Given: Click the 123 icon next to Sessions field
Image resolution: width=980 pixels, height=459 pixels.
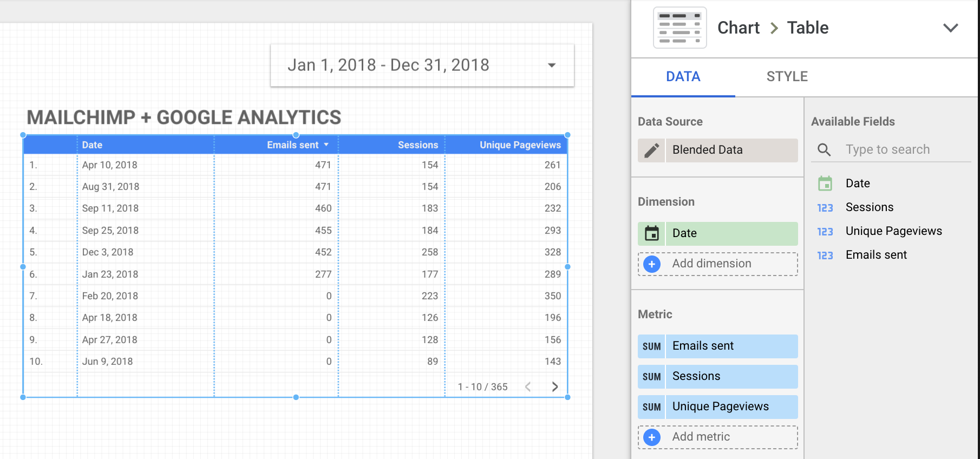Looking at the screenshot, I should (x=825, y=208).
